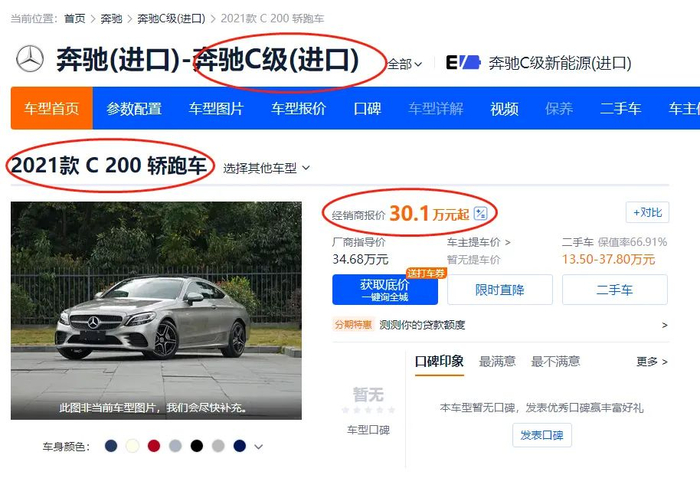Go to 首页 breadcrumb link
Viewport: 700px width, 485px height.
pos(75,19)
